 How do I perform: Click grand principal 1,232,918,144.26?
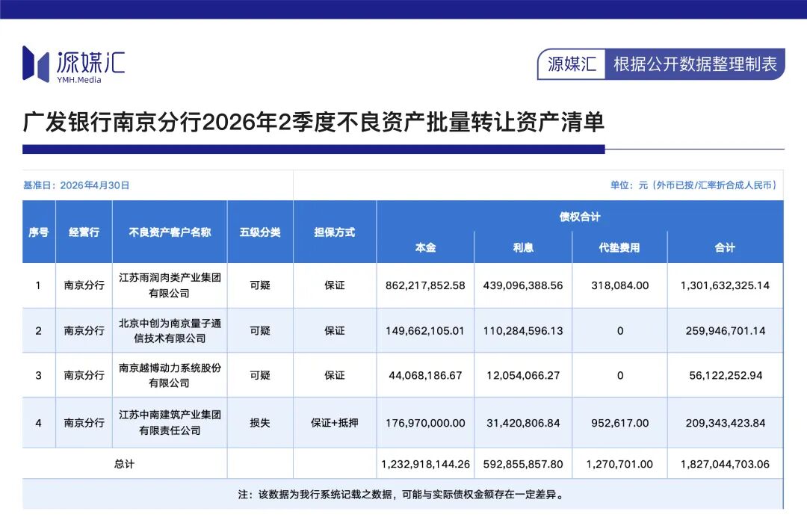point(425,464)
